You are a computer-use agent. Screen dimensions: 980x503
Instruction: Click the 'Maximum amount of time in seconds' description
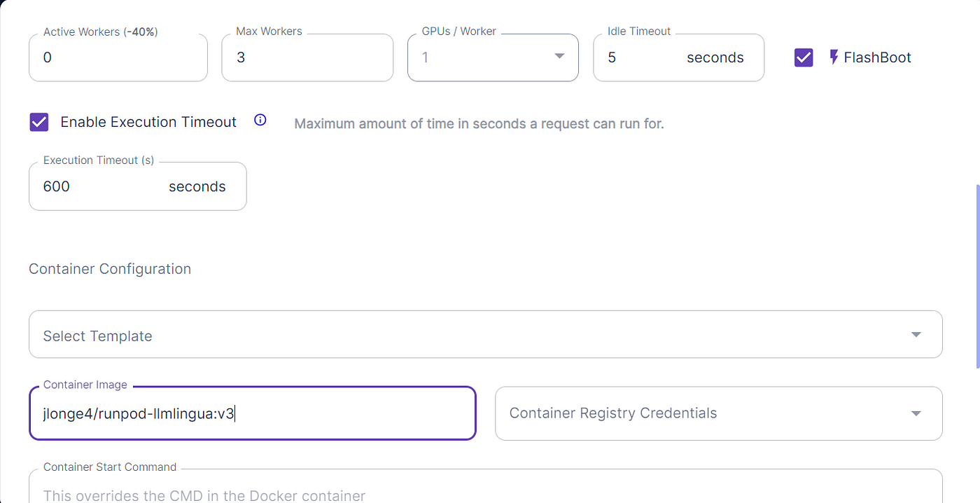[x=479, y=124]
